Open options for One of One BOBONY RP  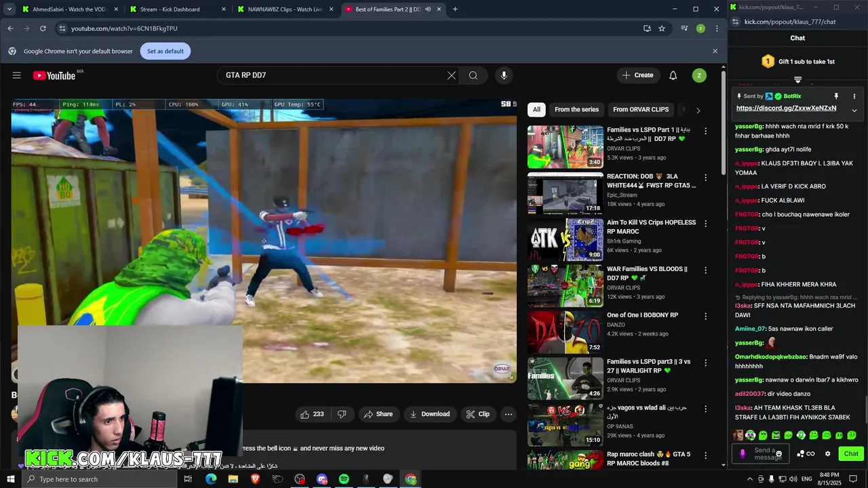[x=705, y=317]
